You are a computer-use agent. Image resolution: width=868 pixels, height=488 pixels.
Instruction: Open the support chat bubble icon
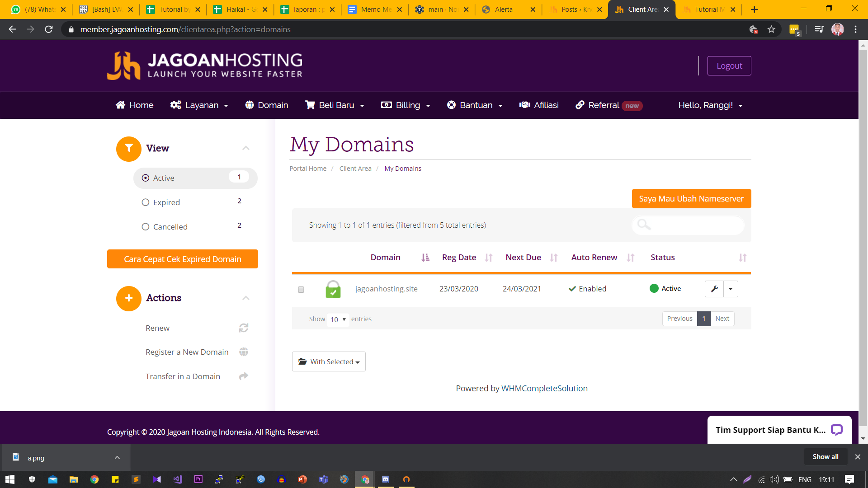click(x=837, y=430)
